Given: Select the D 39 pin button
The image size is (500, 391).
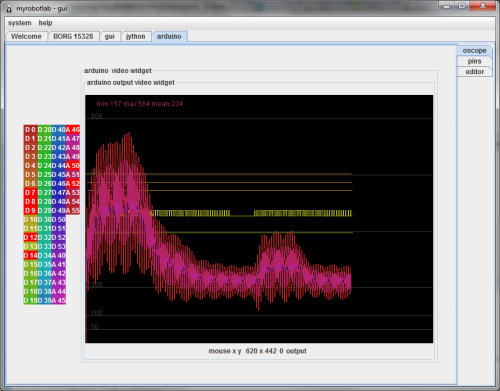Looking at the screenshot, I should [44, 301].
